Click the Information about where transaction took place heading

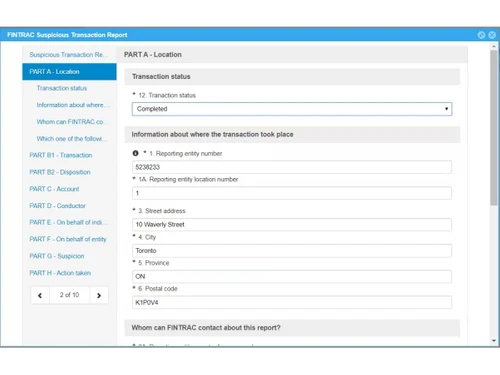click(212, 134)
